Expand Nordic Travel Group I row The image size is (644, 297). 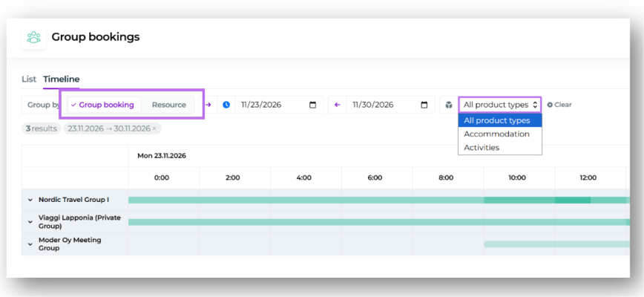[x=30, y=200]
